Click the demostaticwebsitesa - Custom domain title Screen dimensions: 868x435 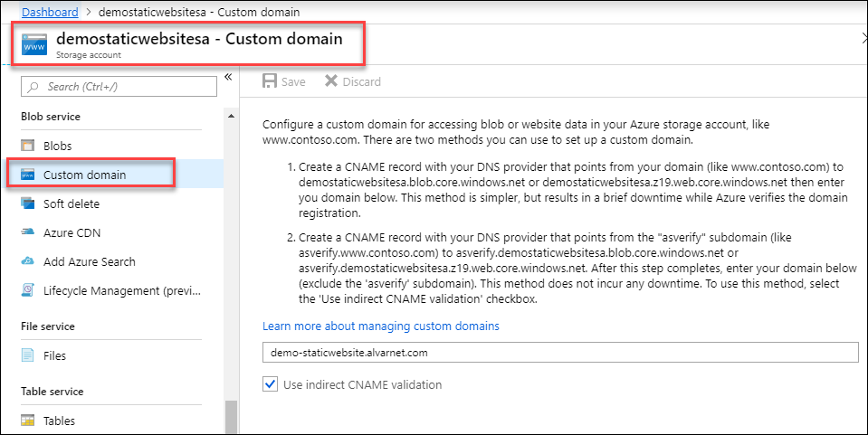199,39
